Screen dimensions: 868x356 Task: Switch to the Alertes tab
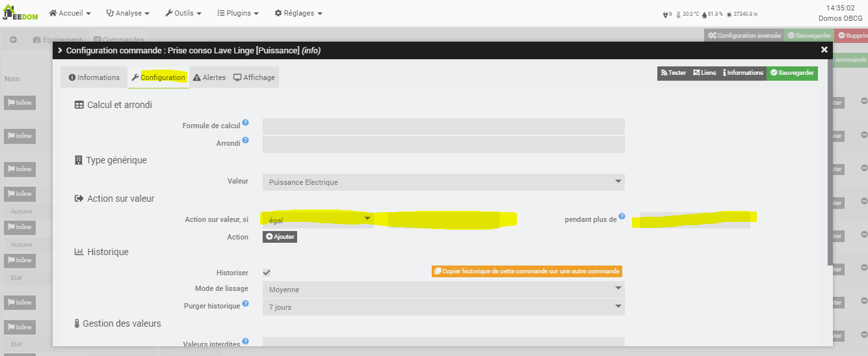209,77
